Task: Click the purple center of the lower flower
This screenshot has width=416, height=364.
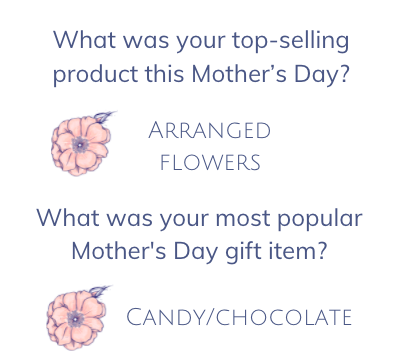Action: (x=76, y=319)
